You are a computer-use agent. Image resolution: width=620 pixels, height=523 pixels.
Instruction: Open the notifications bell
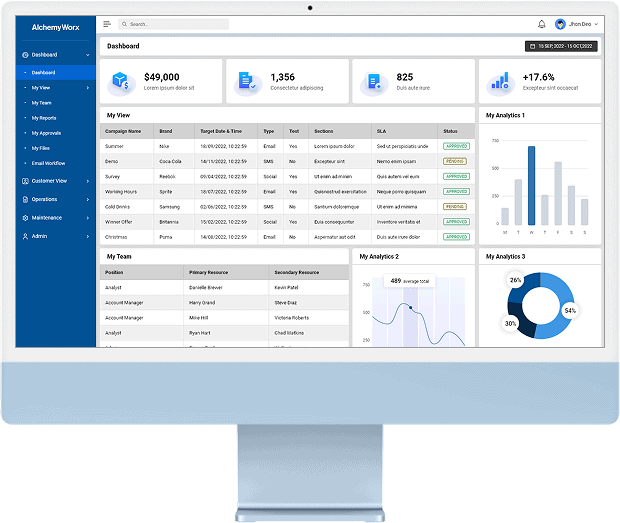(542, 24)
